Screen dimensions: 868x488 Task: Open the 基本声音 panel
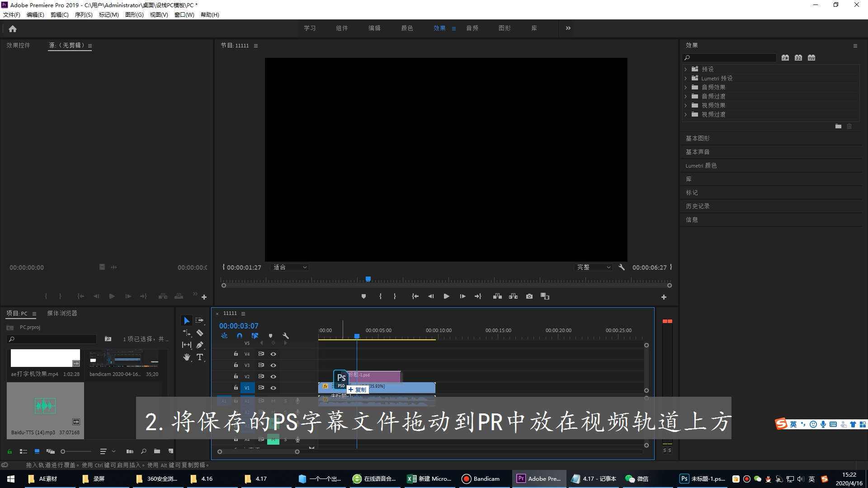698,152
